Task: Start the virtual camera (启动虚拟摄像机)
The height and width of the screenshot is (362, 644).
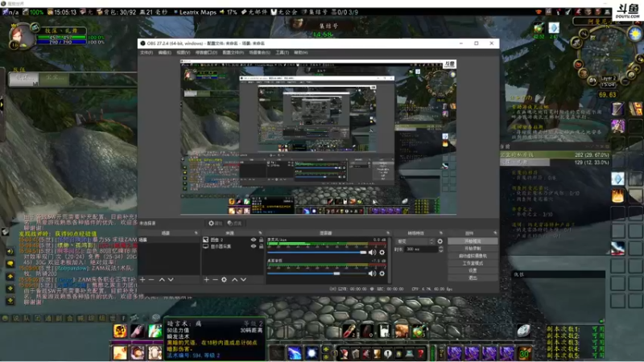Action: coord(473,256)
